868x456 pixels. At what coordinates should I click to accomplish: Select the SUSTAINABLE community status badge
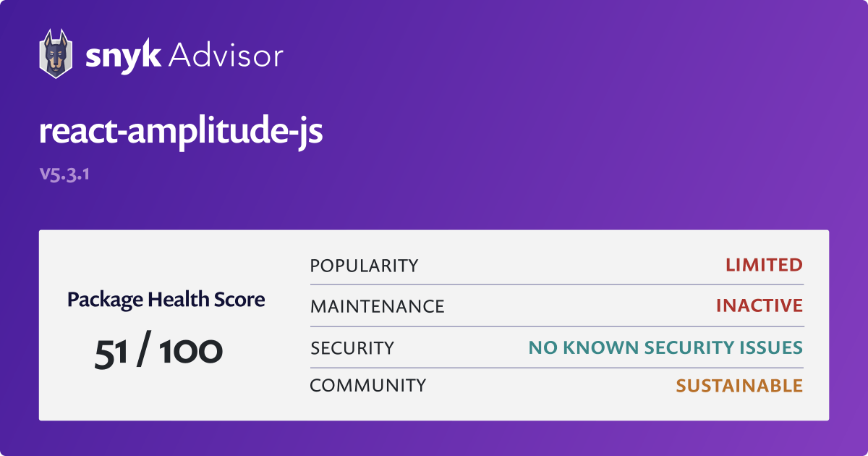coord(739,385)
